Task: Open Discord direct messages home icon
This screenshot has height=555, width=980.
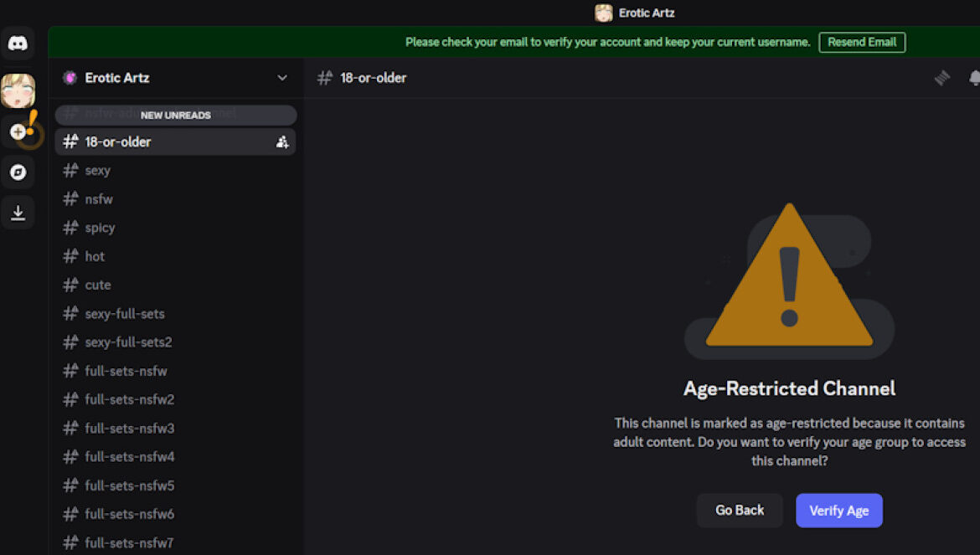Action: point(18,43)
